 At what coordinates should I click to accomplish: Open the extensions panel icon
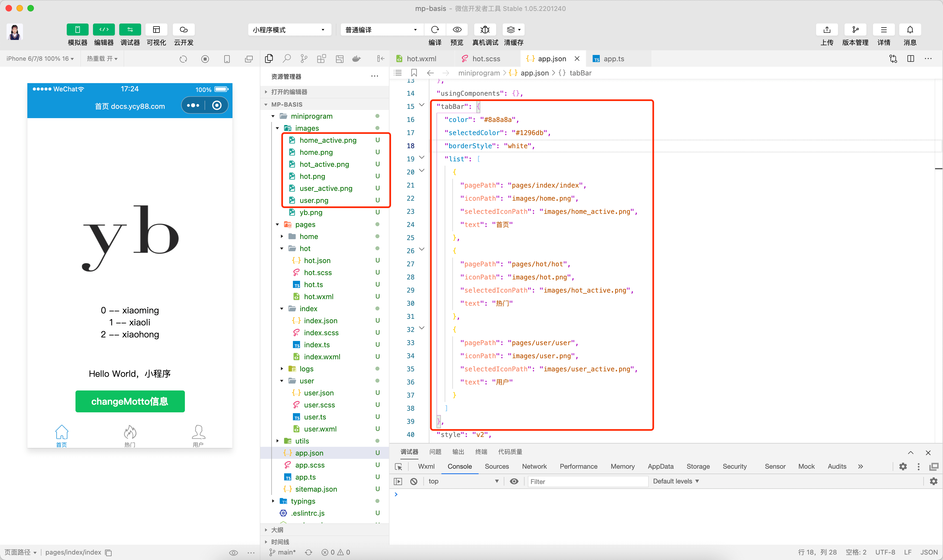pos(322,59)
